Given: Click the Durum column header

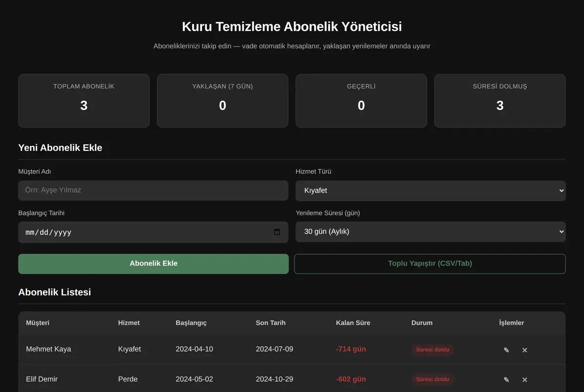Looking at the screenshot, I should (x=422, y=323).
